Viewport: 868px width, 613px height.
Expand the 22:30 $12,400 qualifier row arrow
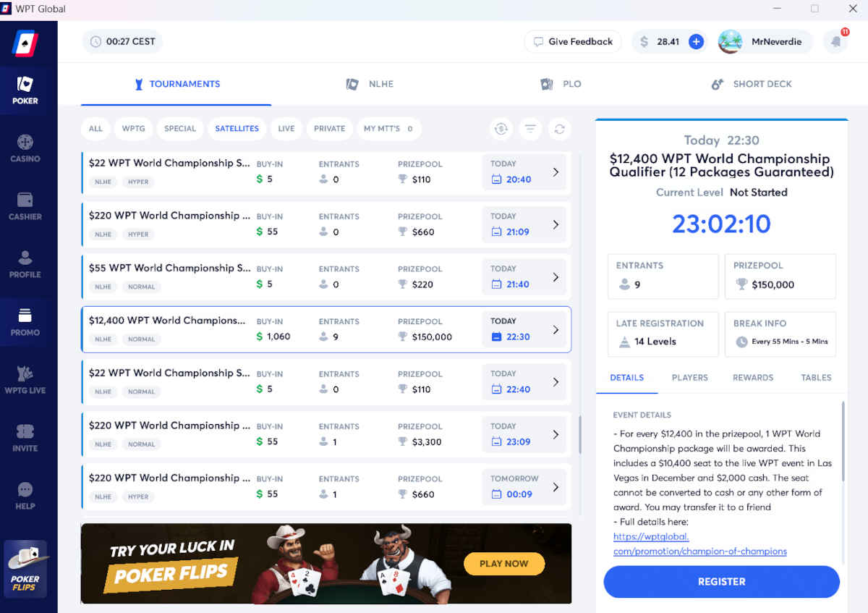(556, 329)
